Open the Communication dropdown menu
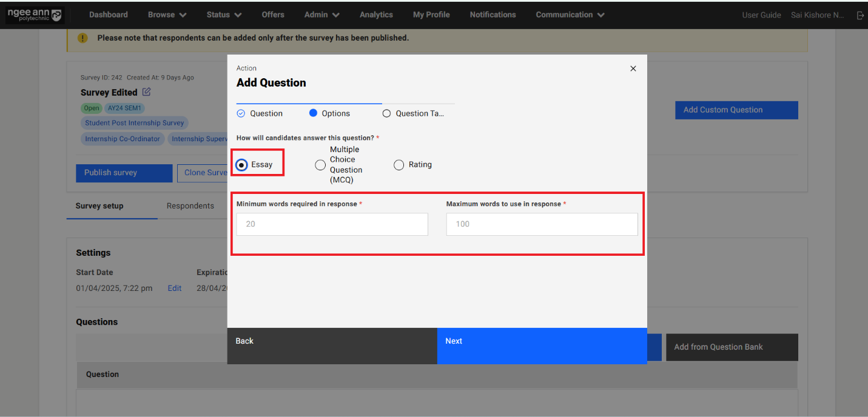The image size is (868, 417). 569,15
